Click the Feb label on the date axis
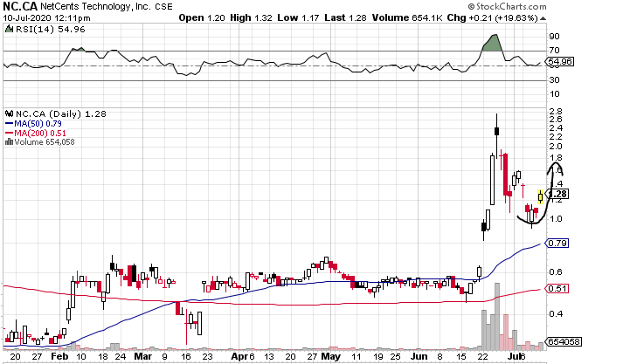This screenshot has width=623, height=364. point(59,356)
